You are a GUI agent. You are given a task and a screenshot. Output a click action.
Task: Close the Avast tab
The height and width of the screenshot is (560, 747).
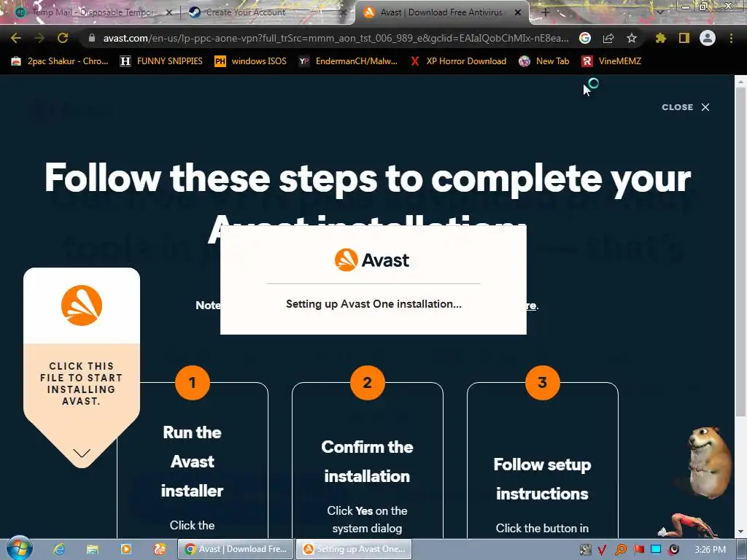click(x=518, y=13)
